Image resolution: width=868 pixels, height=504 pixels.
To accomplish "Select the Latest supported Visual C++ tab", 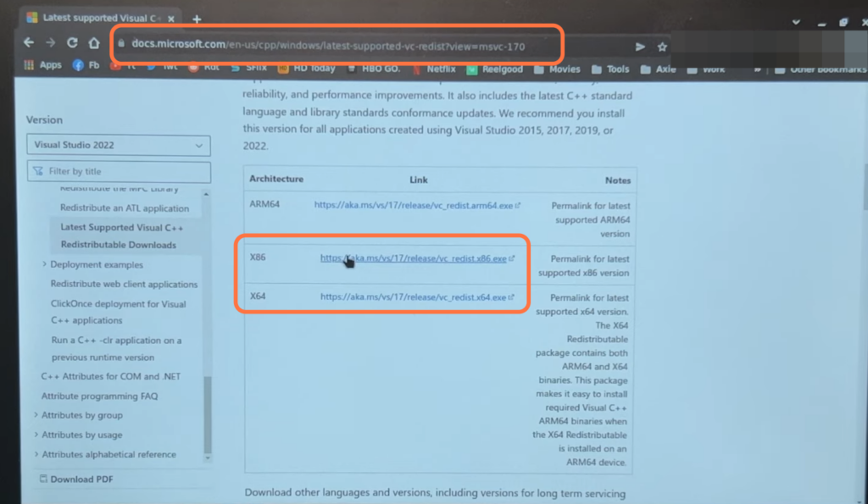I will click(x=100, y=18).
